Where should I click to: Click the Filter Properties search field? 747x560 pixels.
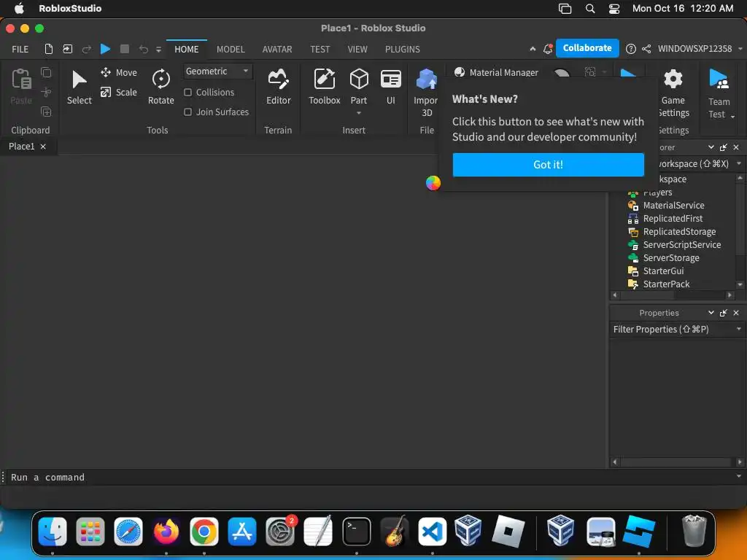click(x=672, y=329)
